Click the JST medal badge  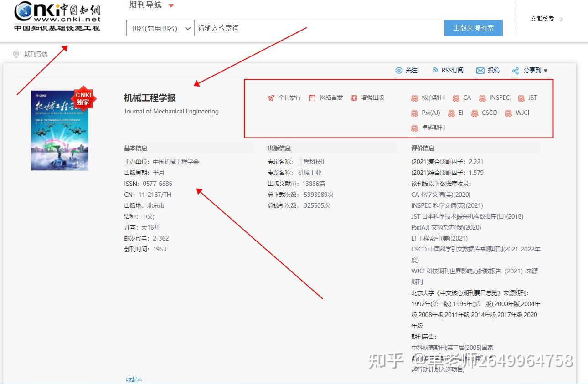pyautogui.click(x=521, y=98)
